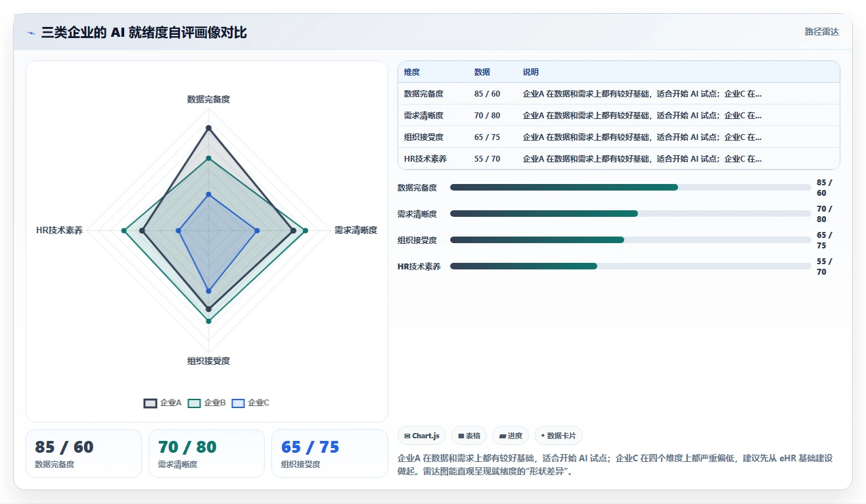Click 企业B's left data point on radar
This screenshot has height=504, width=866.
124,230
